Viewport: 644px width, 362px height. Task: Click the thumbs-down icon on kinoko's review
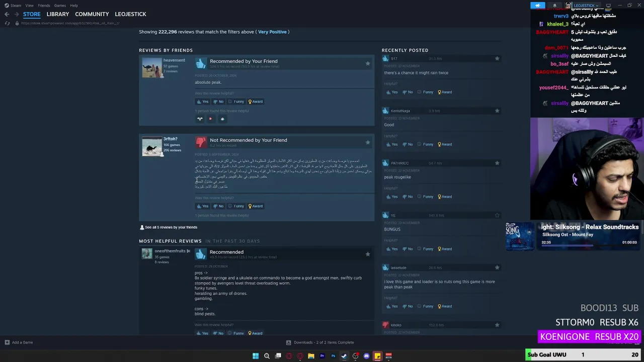coord(385,325)
